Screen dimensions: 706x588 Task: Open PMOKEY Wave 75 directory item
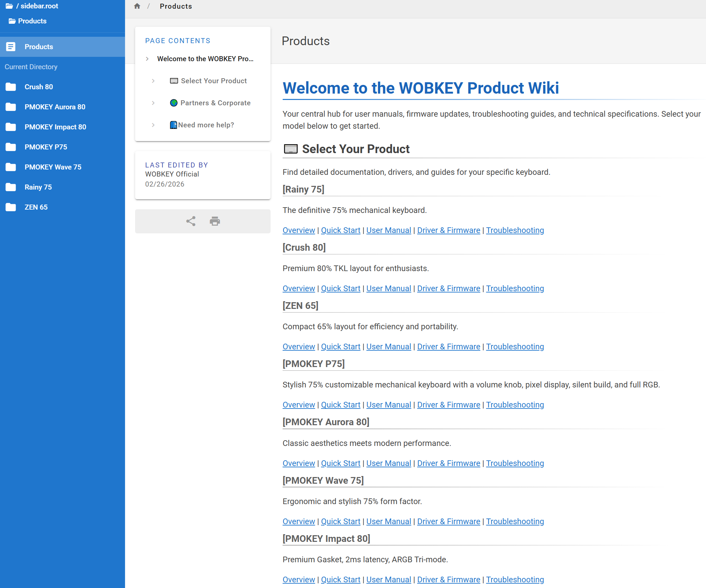click(53, 167)
